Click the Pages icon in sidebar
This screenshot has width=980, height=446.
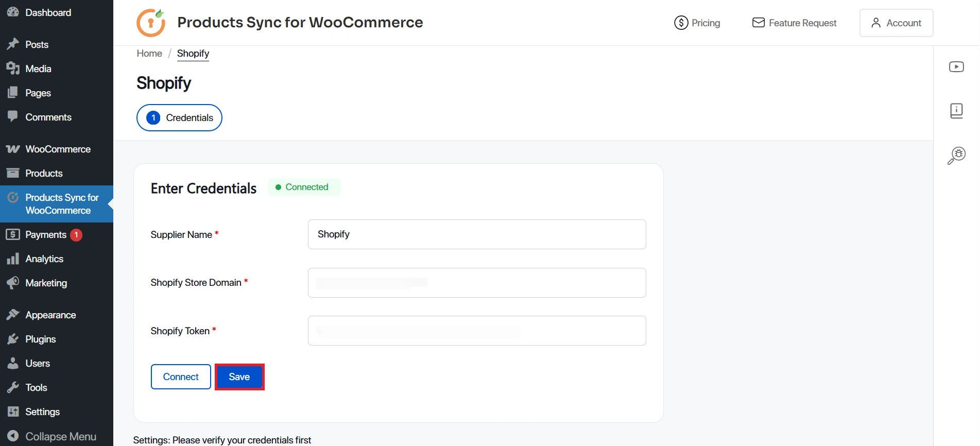(13, 93)
